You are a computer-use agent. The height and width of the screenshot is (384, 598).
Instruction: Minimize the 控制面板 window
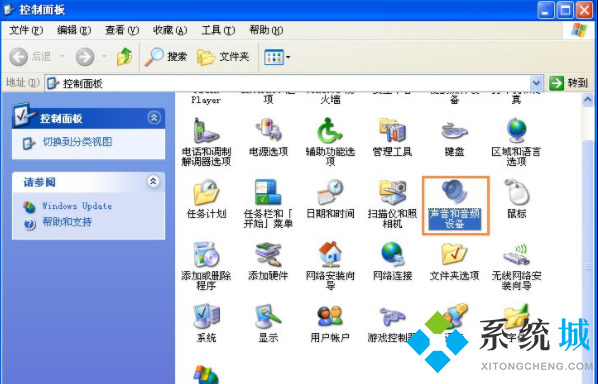pyautogui.click(x=546, y=10)
